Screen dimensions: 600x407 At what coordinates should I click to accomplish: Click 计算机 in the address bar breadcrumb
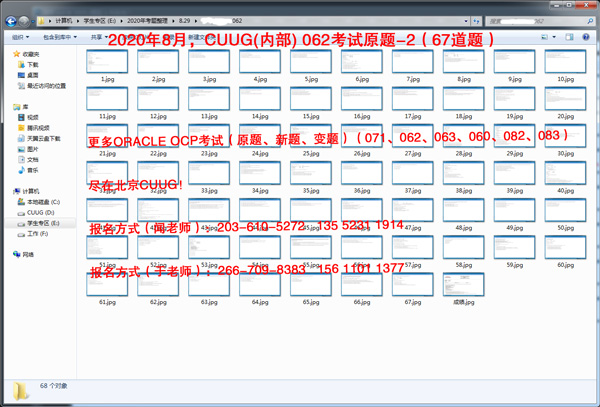coord(64,21)
